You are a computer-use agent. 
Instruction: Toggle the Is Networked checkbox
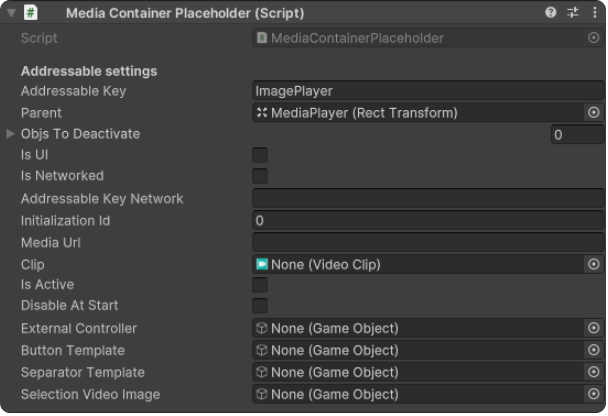[260, 176]
